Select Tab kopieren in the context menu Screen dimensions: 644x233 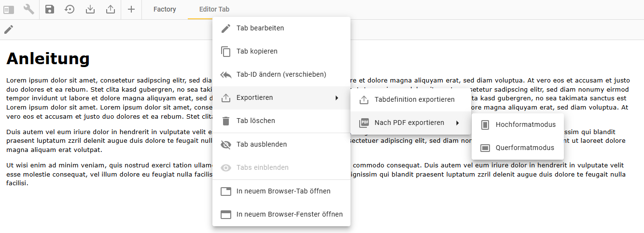click(257, 51)
